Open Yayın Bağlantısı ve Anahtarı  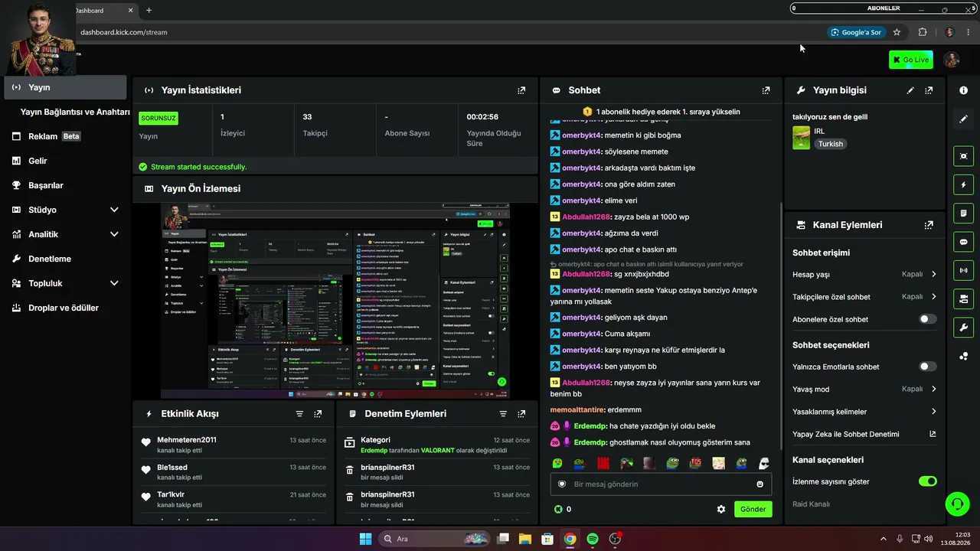click(x=75, y=112)
